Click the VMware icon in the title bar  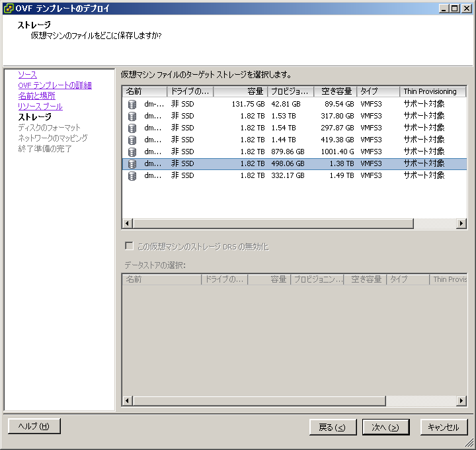(9, 8)
